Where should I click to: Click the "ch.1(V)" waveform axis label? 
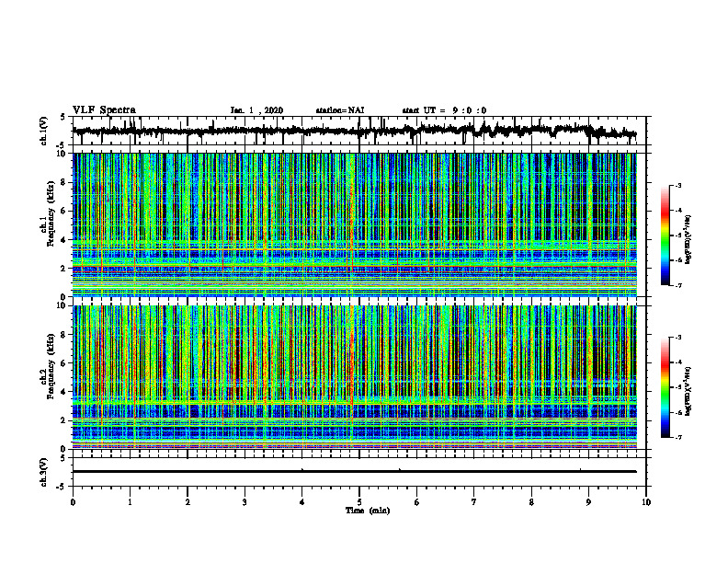[x=43, y=131]
